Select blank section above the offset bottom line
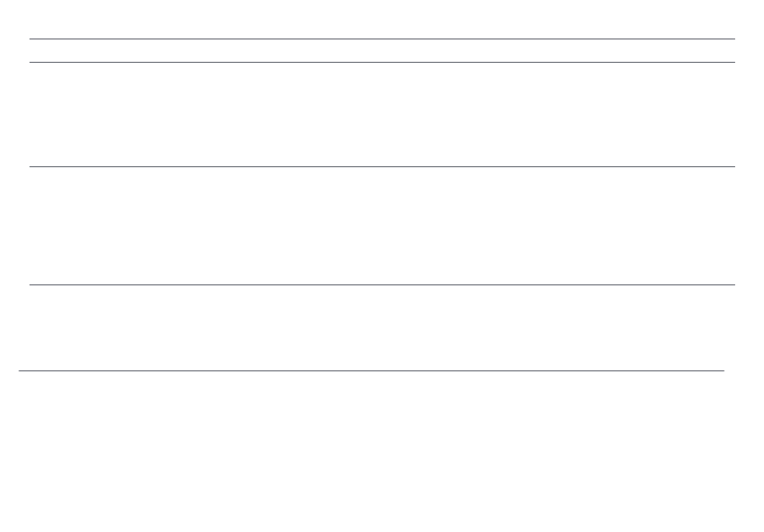 pyautogui.click(x=382, y=328)
